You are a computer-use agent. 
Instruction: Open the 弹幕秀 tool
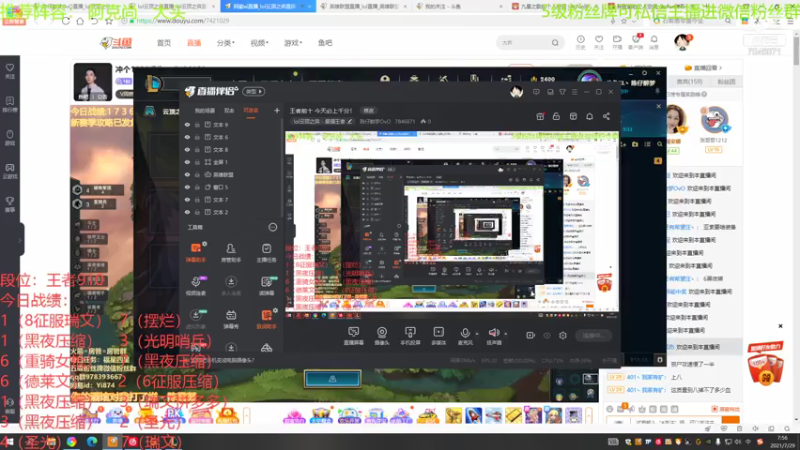pos(231,319)
